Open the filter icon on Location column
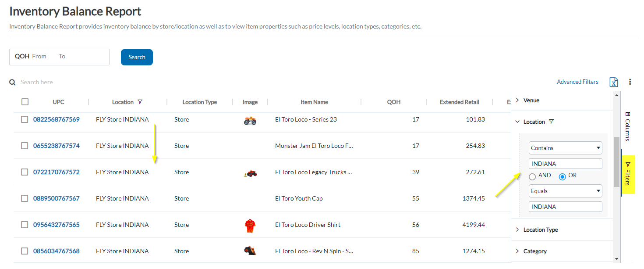This screenshot has height=269, width=644. click(140, 101)
